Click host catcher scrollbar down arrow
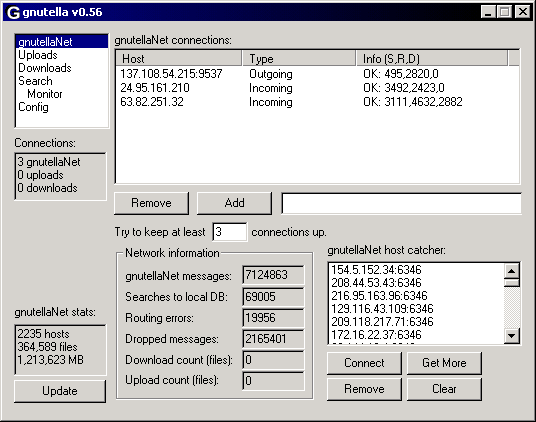The width and height of the screenshot is (536, 422). 512,336
